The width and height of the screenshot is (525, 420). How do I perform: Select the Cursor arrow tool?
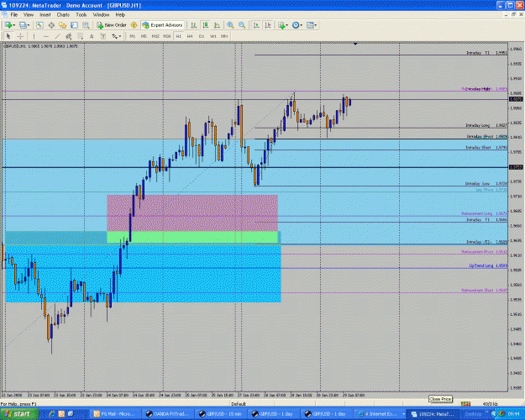pos(8,36)
